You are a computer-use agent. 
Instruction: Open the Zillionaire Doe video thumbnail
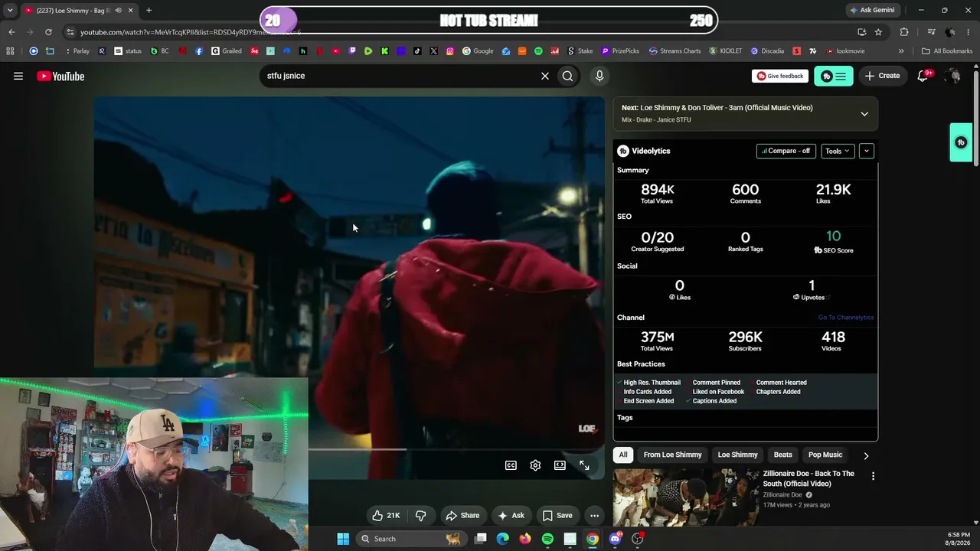(x=685, y=497)
